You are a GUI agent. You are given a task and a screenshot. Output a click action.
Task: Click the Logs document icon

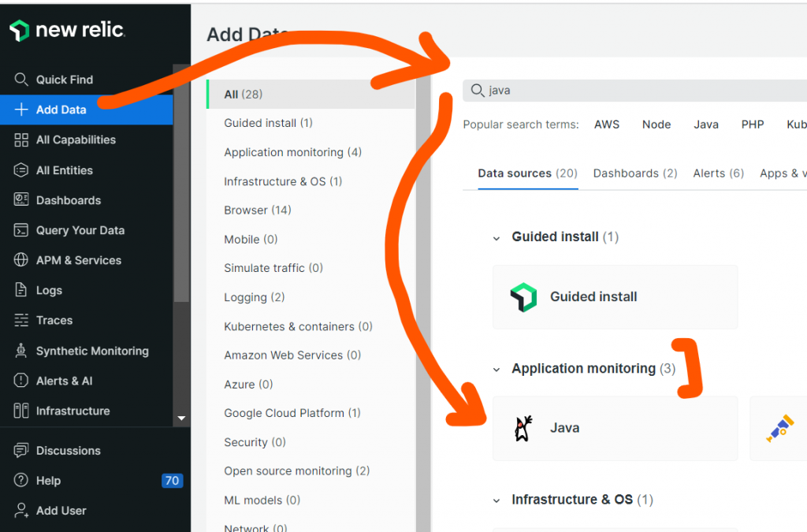(21, 290)
